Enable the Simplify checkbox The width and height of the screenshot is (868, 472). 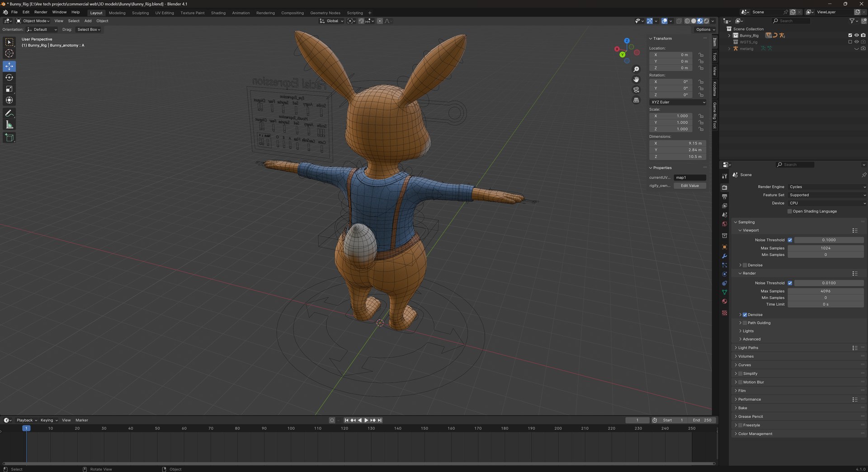[x=740, y=374]
